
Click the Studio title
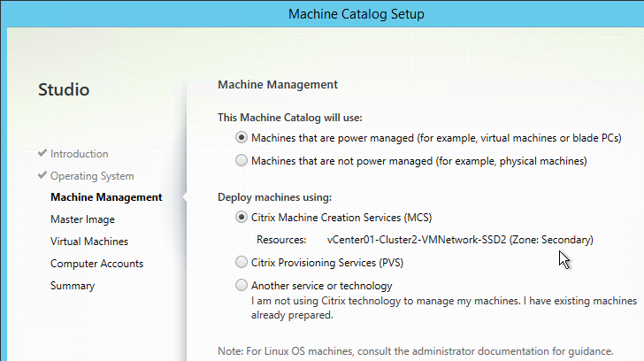click(x=64, y=90)
